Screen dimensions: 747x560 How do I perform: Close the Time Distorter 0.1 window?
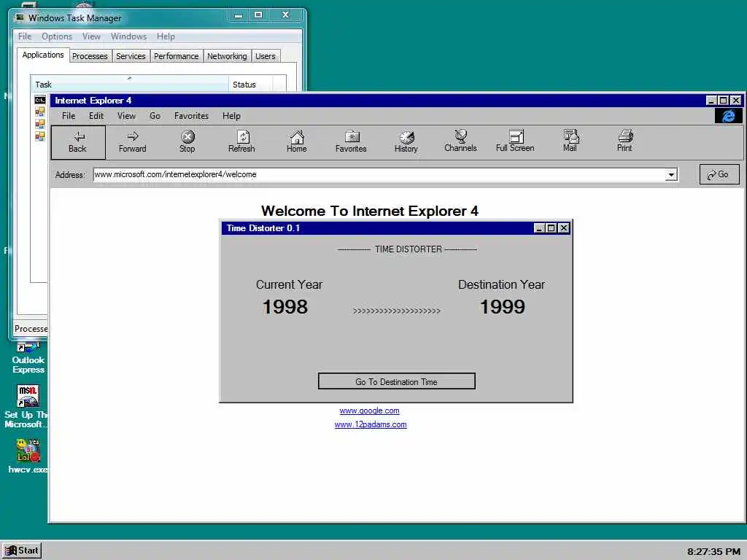point(564,228)
